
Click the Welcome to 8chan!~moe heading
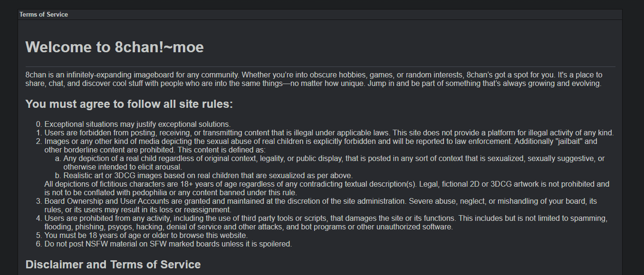point(115,47)
